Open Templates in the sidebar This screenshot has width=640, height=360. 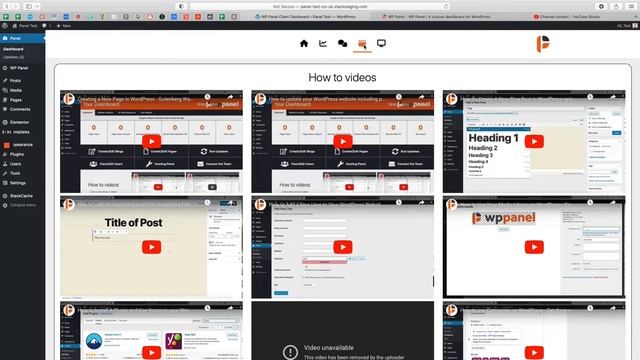click(22, 132)
